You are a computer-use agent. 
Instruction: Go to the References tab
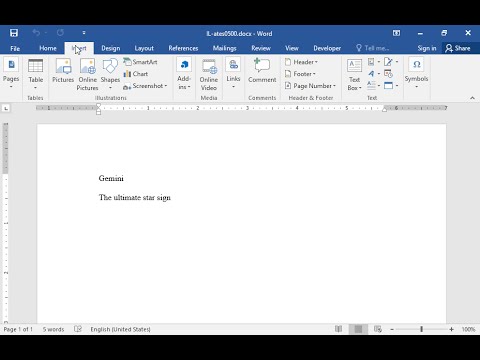pos(183,48)
